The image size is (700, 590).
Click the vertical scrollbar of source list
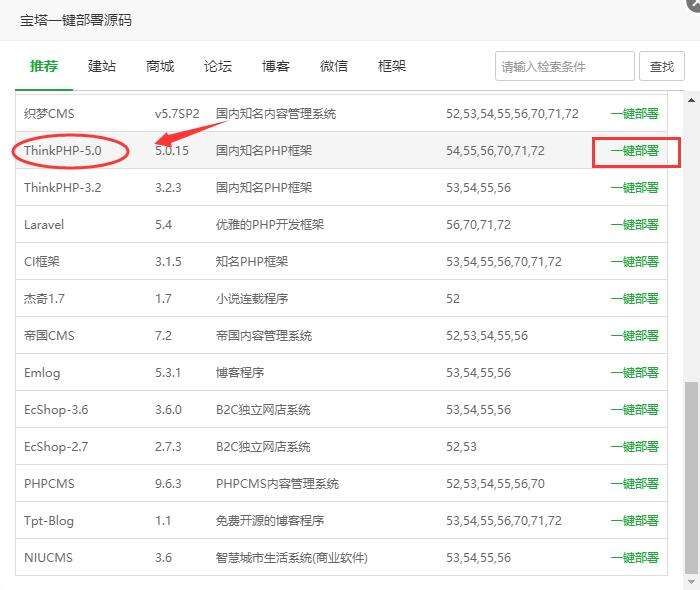click(x=690, y=470)
